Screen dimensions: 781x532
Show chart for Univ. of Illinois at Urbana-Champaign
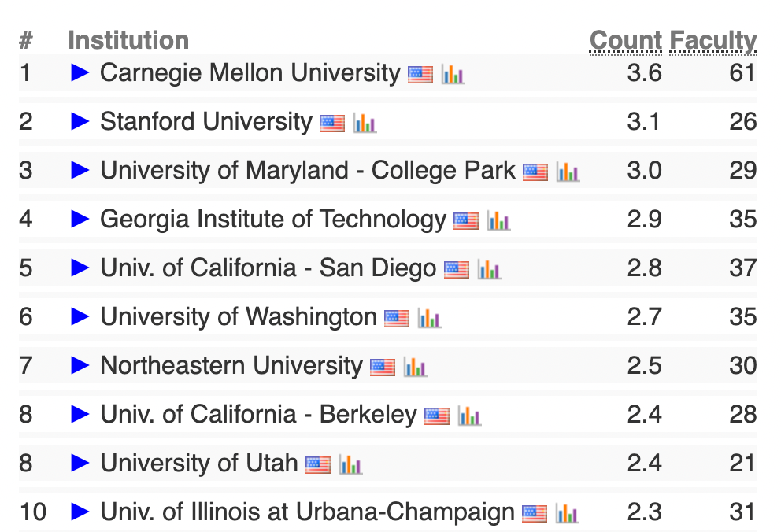[x=568, y=514]
